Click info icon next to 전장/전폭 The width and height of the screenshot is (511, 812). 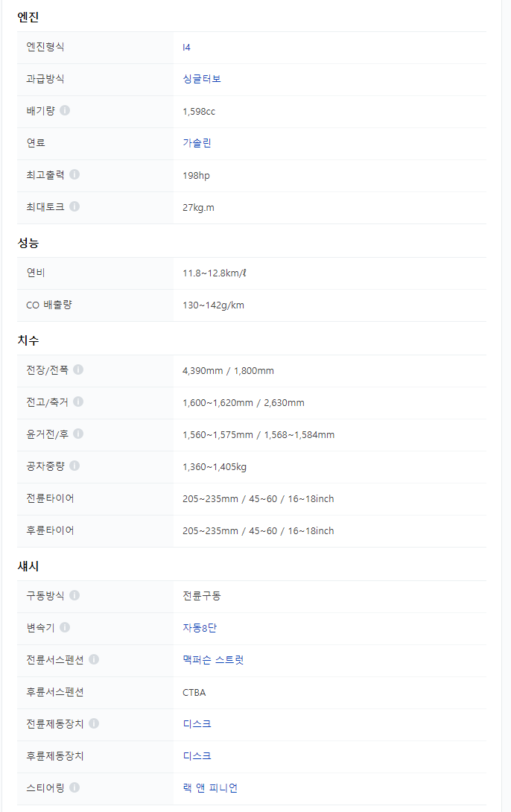(x=78, y=369)
